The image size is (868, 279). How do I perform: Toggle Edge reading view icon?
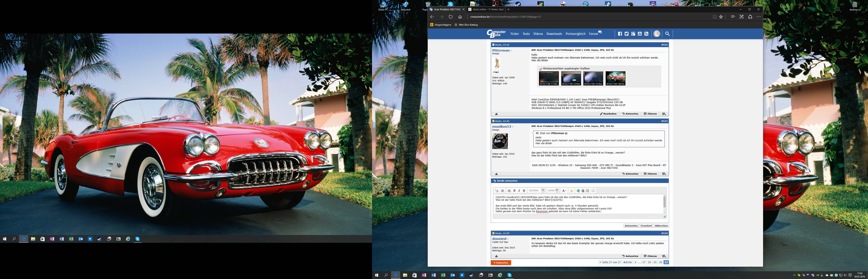pyautogui.click(x=715, y=17)
